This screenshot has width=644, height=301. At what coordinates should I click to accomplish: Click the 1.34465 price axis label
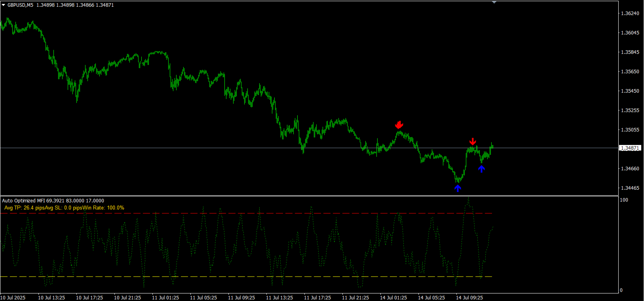pyautogui.click(x=630, y=188)
